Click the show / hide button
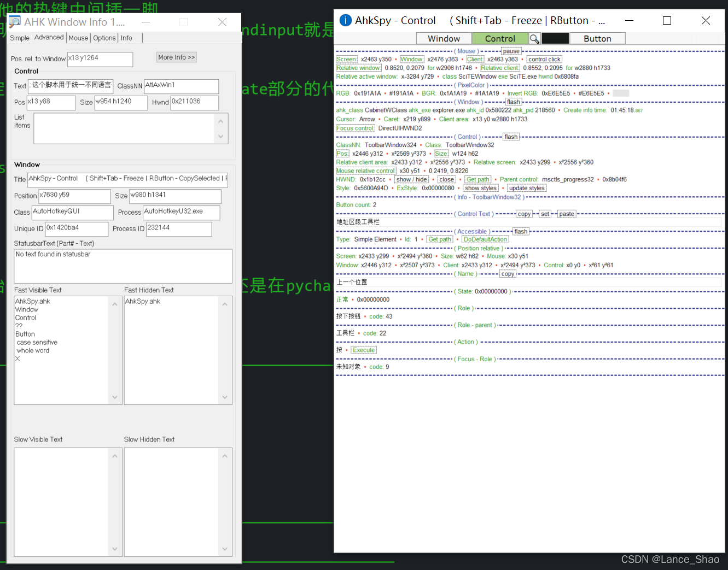 tap(412, 179)
